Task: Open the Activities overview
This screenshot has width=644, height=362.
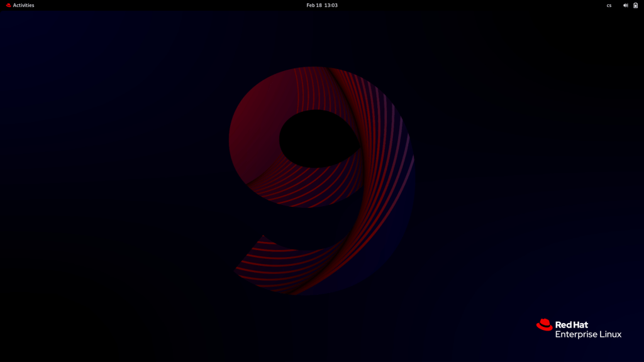Action: (x=23, y=5)
